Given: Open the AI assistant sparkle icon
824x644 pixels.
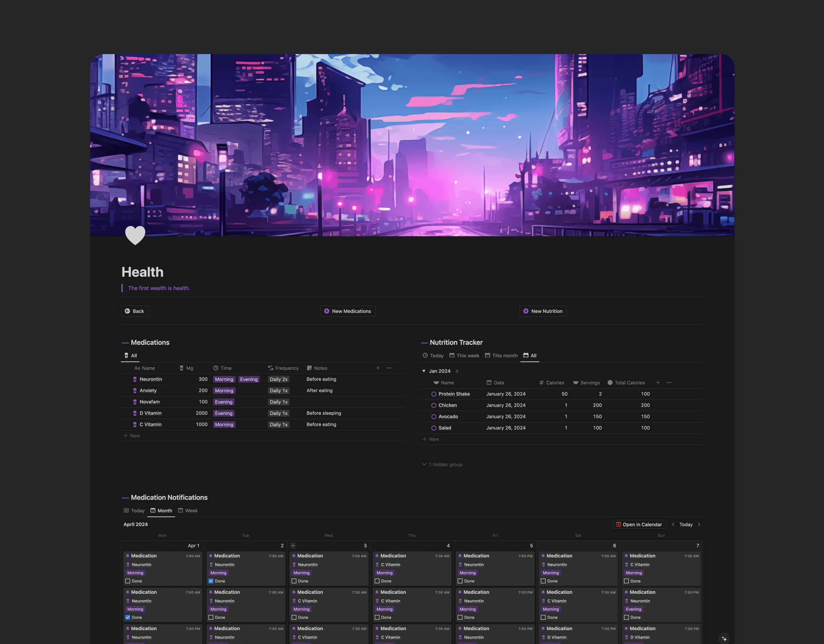Looking at the screenshot, I should tap(724, 639).
